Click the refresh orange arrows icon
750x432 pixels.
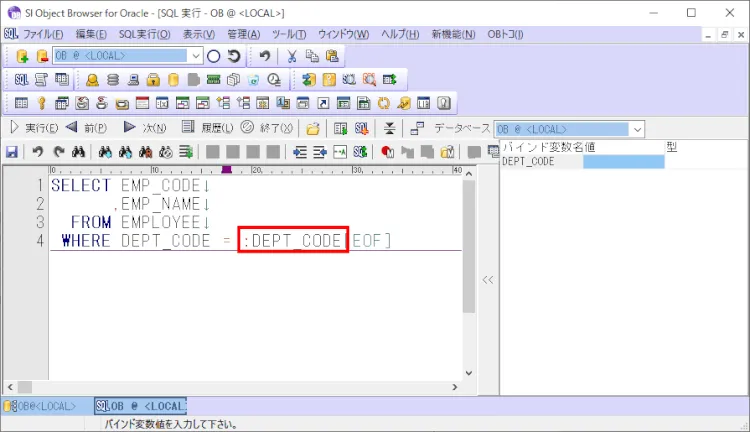point(384,103)
